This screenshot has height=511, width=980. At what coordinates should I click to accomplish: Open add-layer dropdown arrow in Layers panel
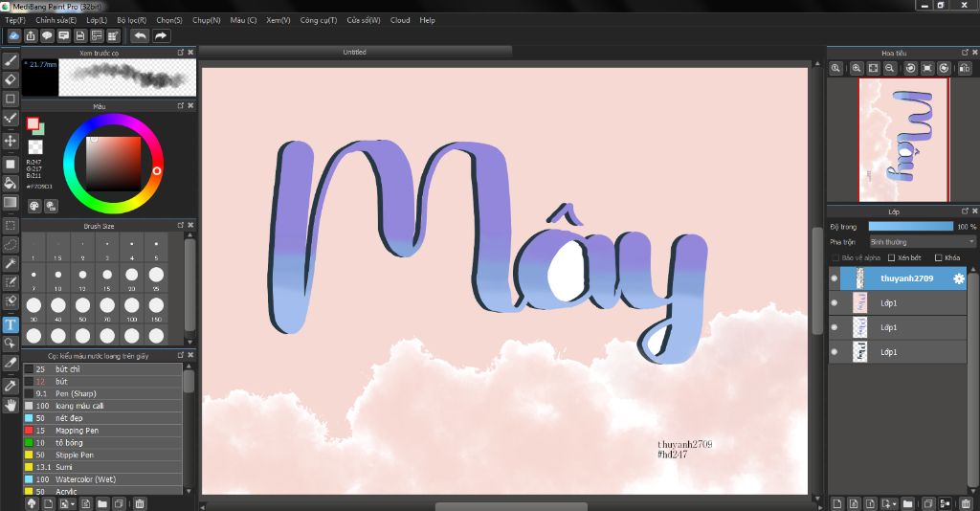[895, 503]
